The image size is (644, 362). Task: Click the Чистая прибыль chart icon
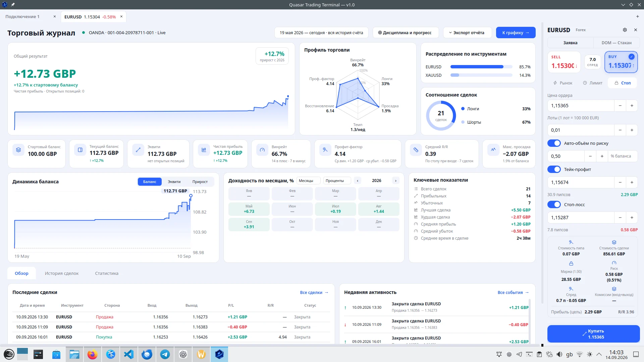[204, 150]
